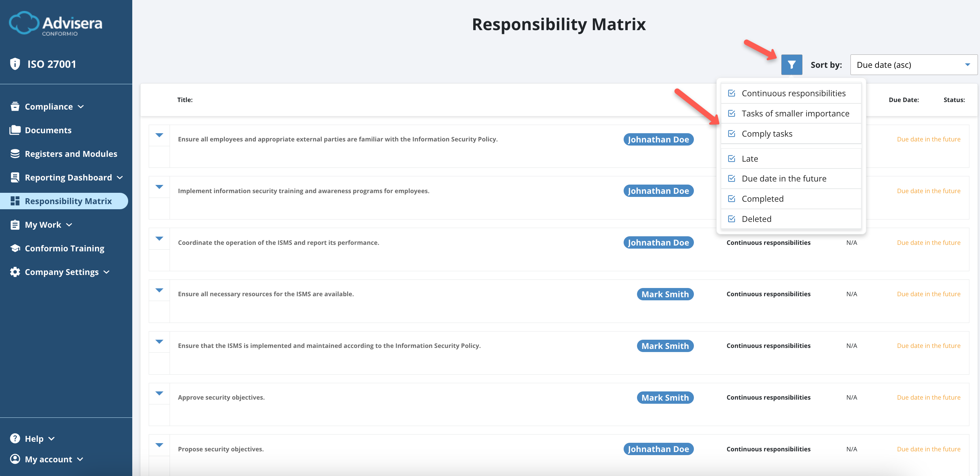Collapse the Compliance section chevron
The image size is (980, 476).
(81, 107)
